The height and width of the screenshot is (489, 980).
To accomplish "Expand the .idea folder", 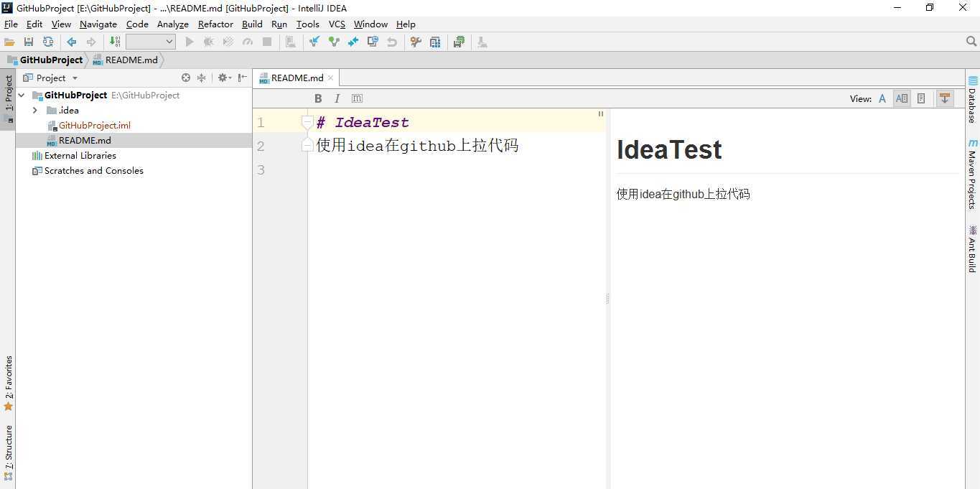I will click(35, 111).
